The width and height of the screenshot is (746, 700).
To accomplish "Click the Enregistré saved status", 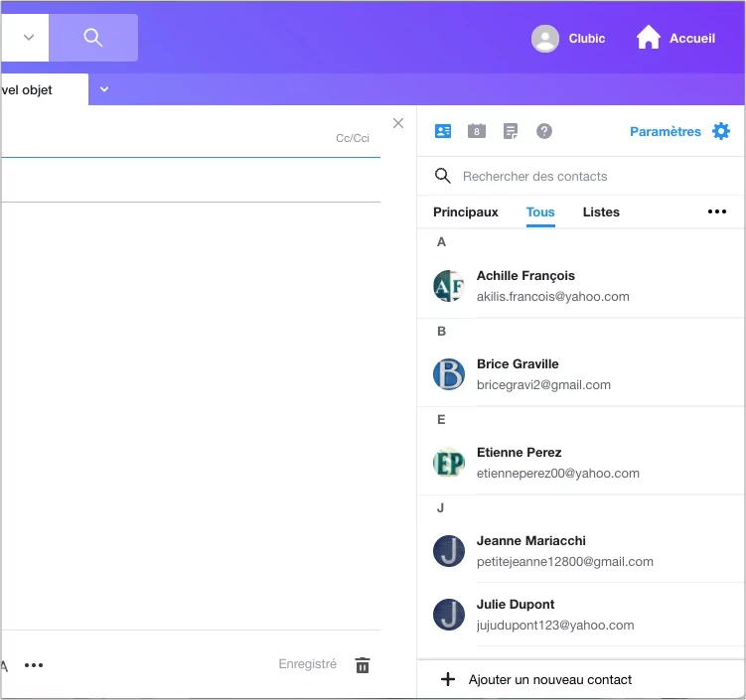I will [307, 664].
